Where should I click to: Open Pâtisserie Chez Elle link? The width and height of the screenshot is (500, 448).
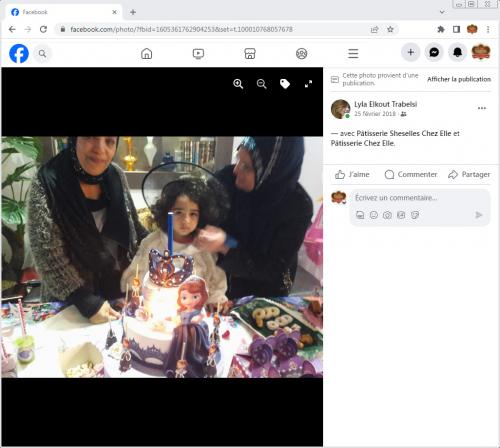(363, 143)
